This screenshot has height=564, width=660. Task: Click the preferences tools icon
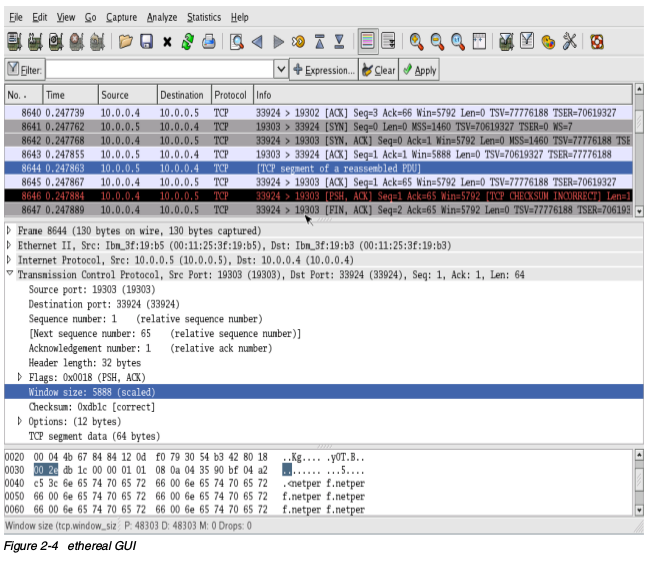(x=570, y=42)
